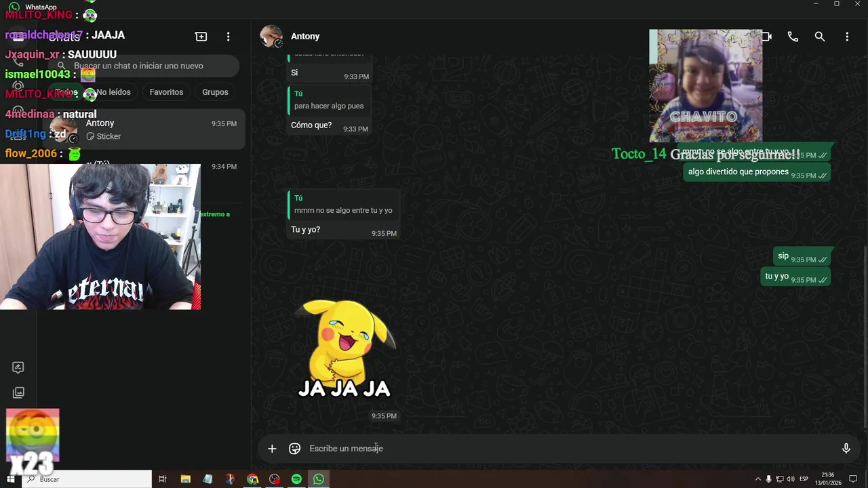868x488 pixels.
Task: Open Google Chrome from the taskbar
Action: [x=252, y=479]
